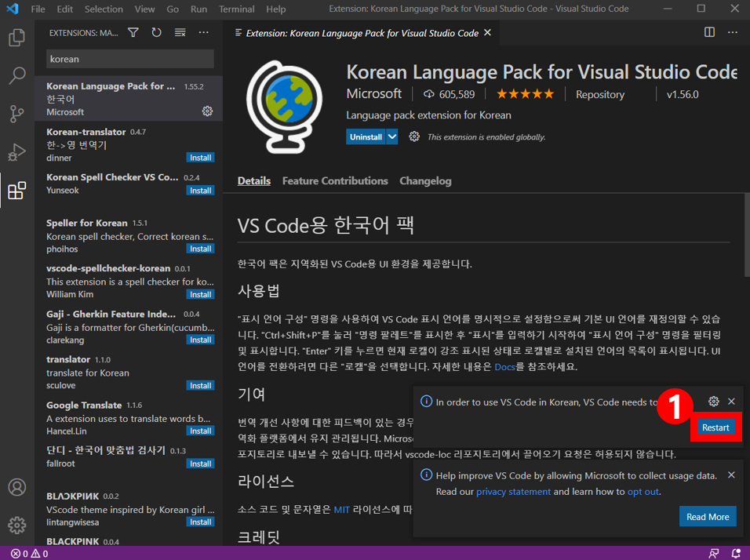
Task: Install the Korean-translator extension
Action: 200,158
